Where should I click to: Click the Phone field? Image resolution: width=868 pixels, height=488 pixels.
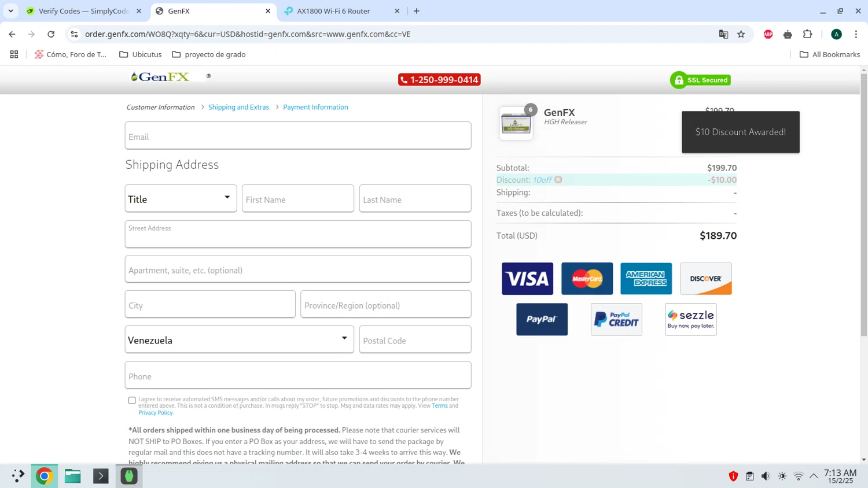point(298,375)
